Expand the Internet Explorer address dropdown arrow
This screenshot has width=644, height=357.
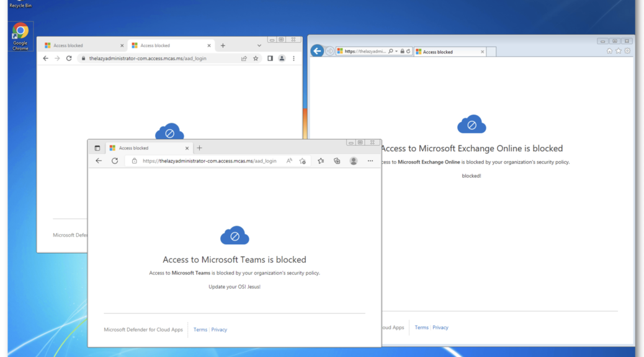click(x=396, y=51)
